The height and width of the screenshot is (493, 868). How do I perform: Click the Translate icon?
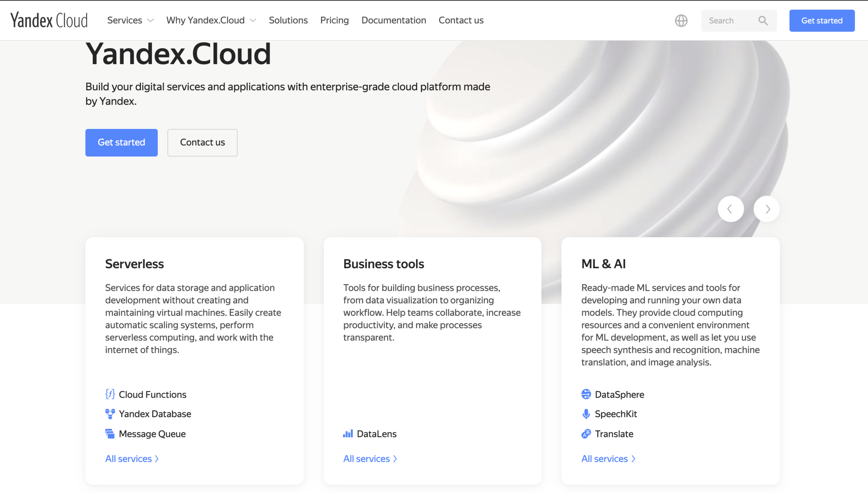point(586,433)
